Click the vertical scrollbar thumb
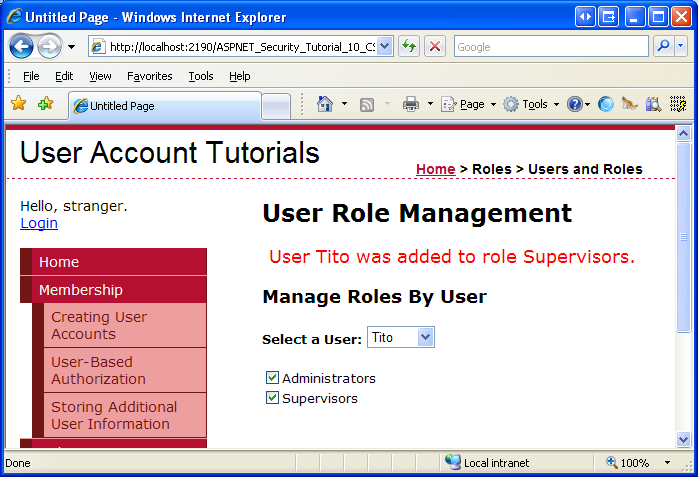Viewport: 698px width, 477px height. point(683,237)
